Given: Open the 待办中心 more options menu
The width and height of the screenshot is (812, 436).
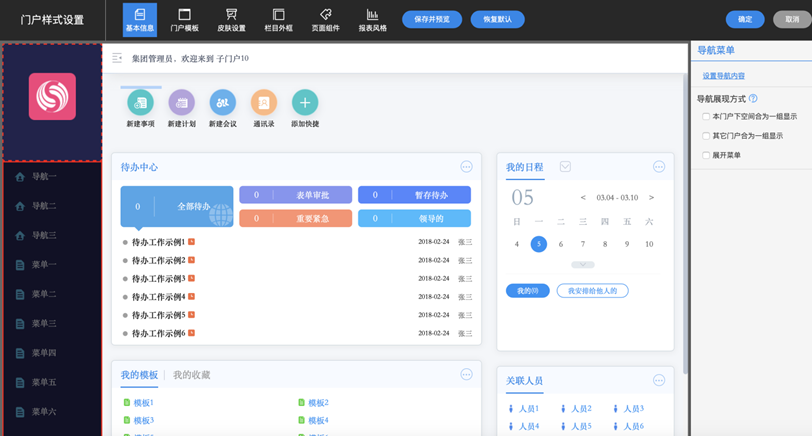Looking at the screenshot, I should point(466,167).
